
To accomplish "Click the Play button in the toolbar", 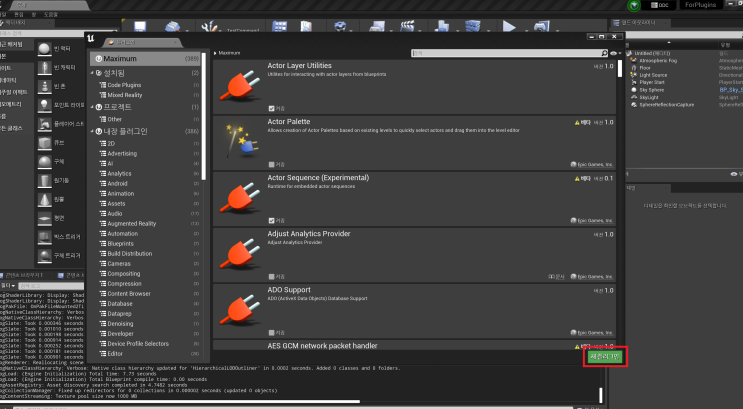I will 509,27.
